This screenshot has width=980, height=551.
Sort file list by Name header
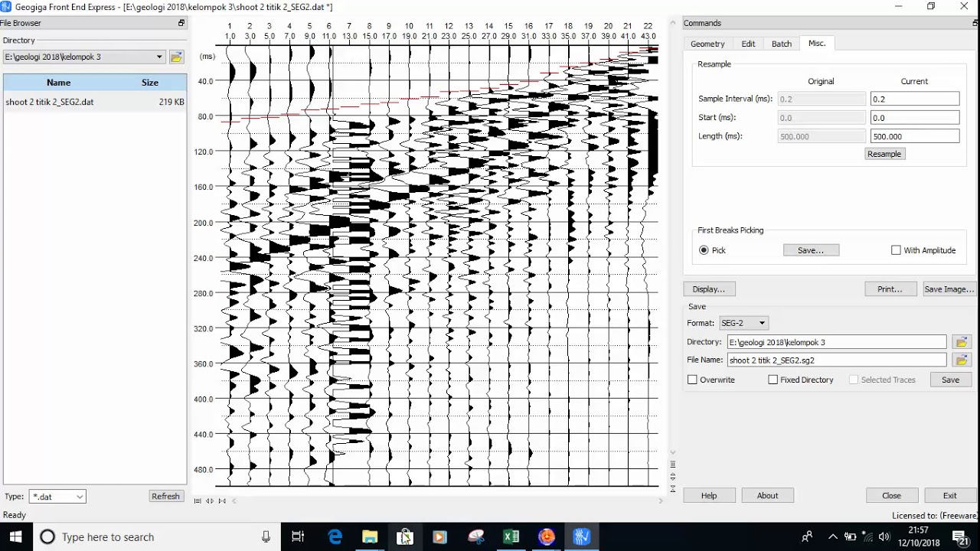coord(58,83)
